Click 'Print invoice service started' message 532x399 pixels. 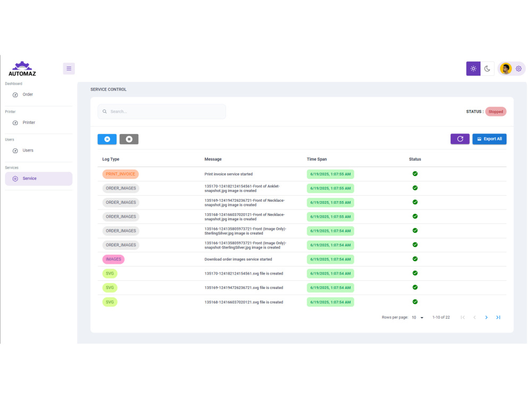click(229, 174)
